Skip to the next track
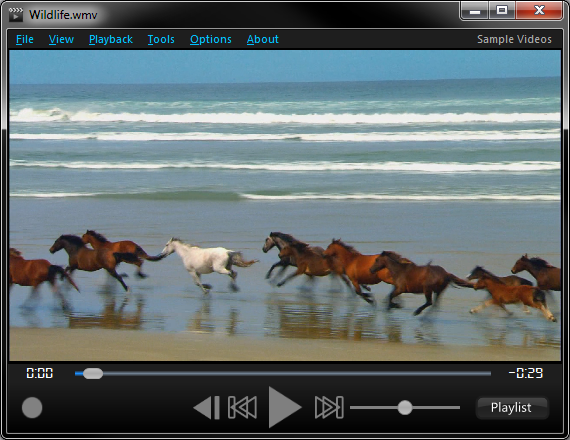 [x=329, y=408]
